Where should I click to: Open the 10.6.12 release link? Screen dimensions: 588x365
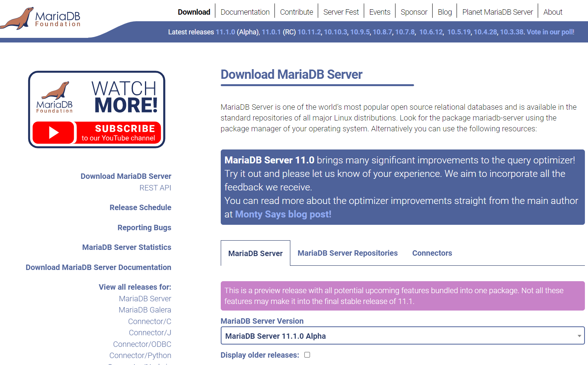point(431,32)
